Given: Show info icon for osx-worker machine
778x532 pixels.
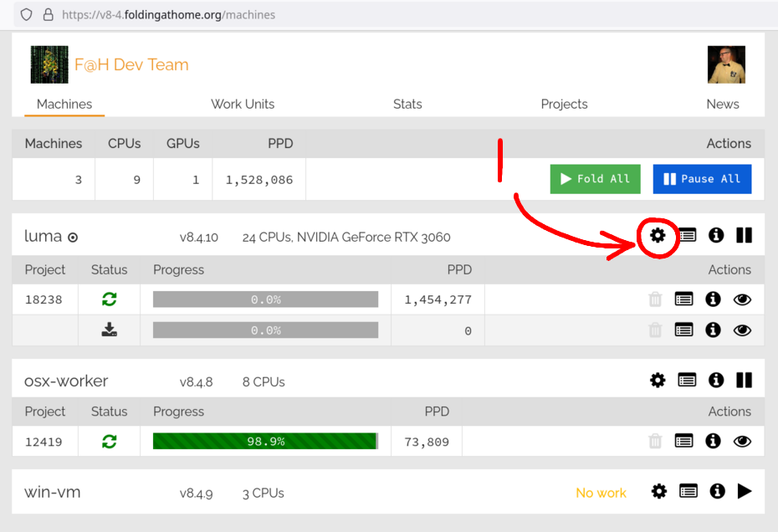Looking at the screenshot, I should tap(716, 381).
